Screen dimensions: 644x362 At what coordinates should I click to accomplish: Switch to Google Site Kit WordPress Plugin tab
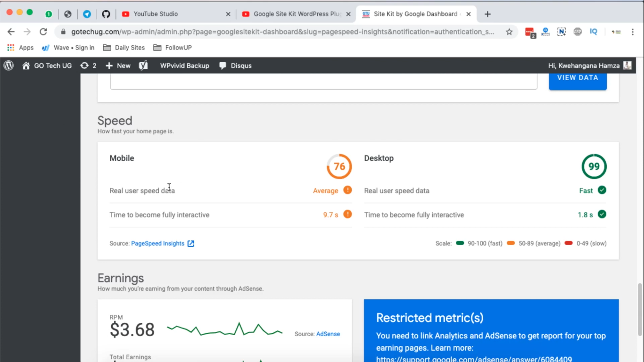coord(296,14)
